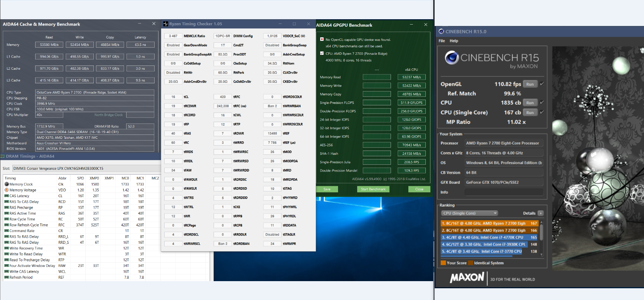Run the CPU benchmark in Cinebench
Screen dimensions: 644x300
530,102
